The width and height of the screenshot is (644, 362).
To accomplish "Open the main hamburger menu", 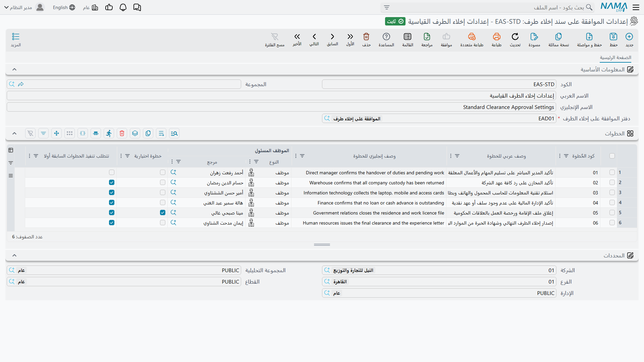I will pos(636,7).
